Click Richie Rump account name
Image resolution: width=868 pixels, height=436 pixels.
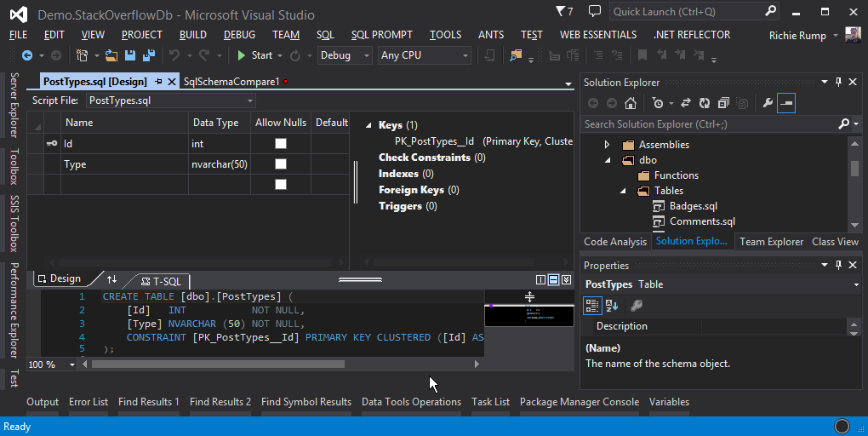(797, 36)
